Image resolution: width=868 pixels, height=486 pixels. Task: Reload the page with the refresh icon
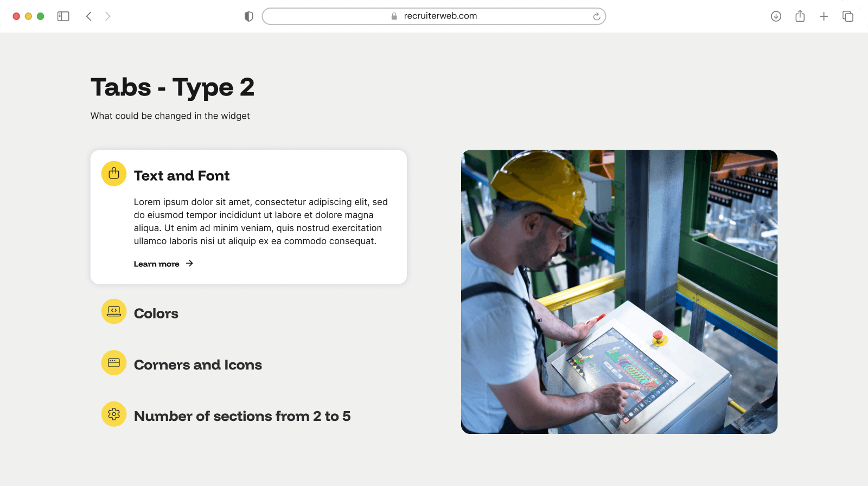[596, 16]
